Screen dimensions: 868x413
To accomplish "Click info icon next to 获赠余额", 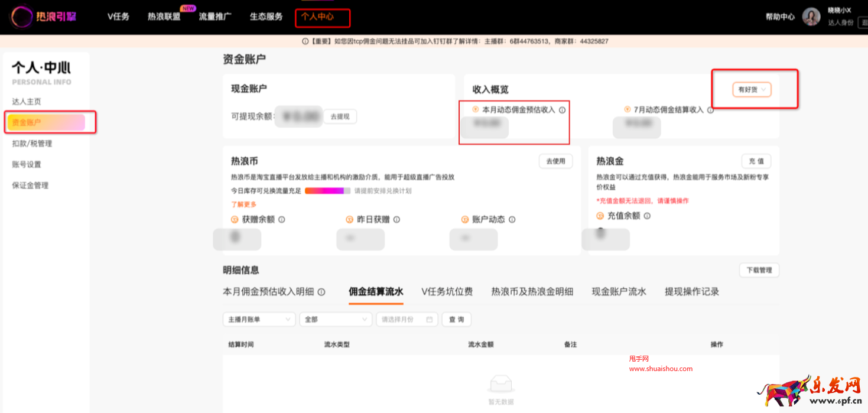I will (x=282, y=219).
